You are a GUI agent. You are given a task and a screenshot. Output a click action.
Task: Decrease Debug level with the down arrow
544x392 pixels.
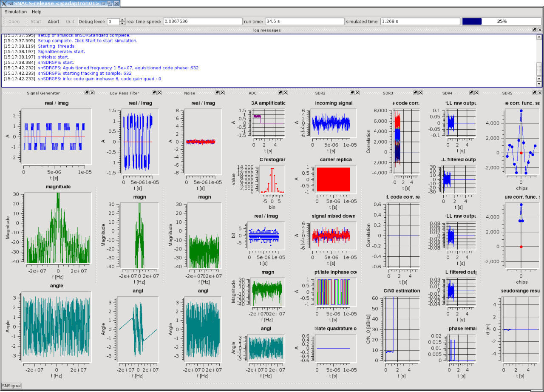click(122, 23)
